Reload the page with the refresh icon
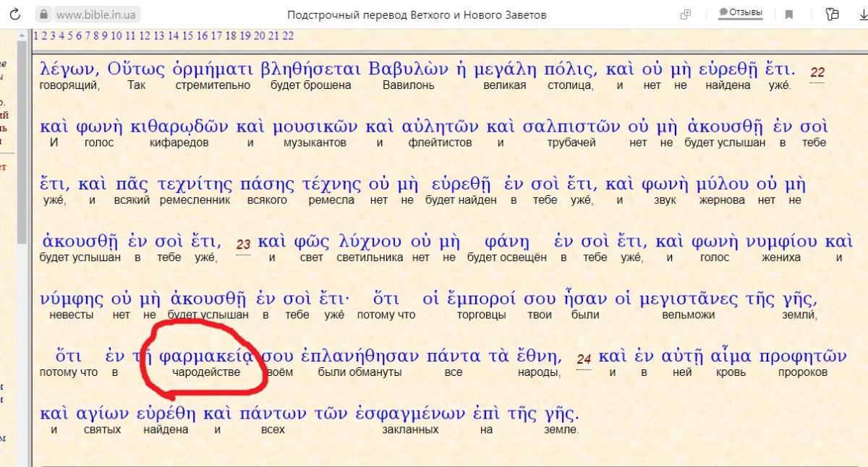 [15, 14]
